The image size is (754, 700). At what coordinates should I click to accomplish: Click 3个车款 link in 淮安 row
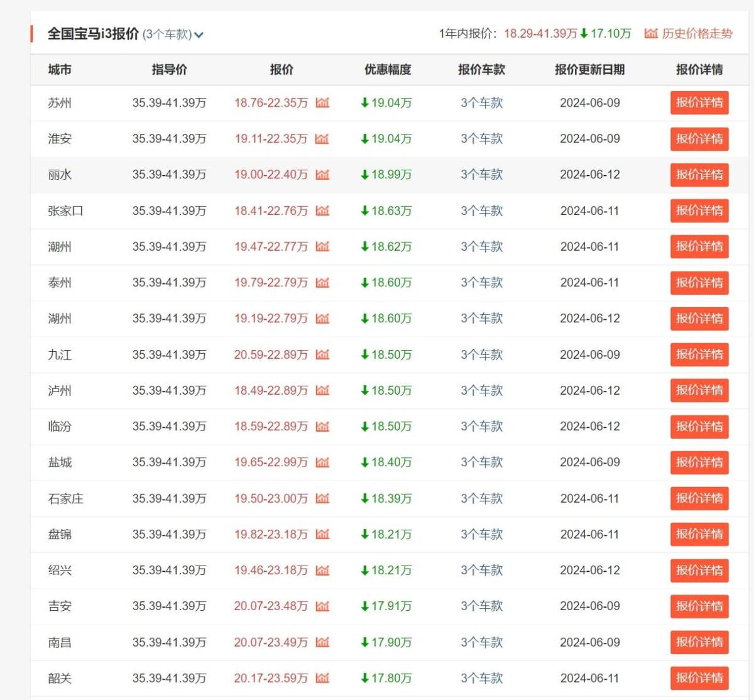click(481, 139)
